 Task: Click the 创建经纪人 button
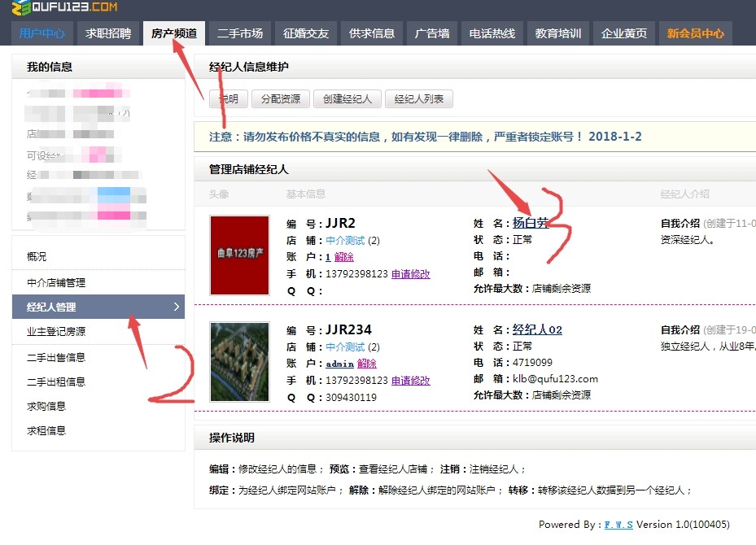(x=347, y=99)
